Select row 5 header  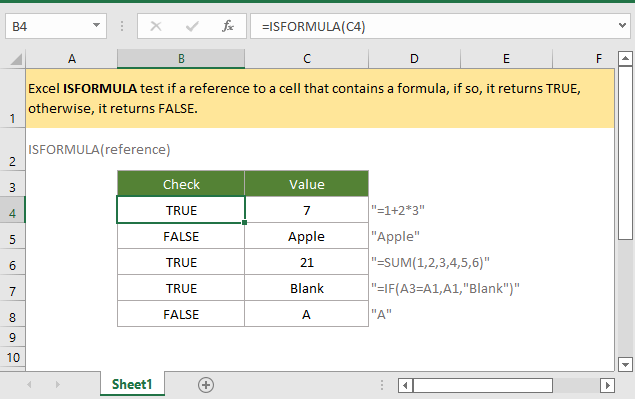point(13,236)
